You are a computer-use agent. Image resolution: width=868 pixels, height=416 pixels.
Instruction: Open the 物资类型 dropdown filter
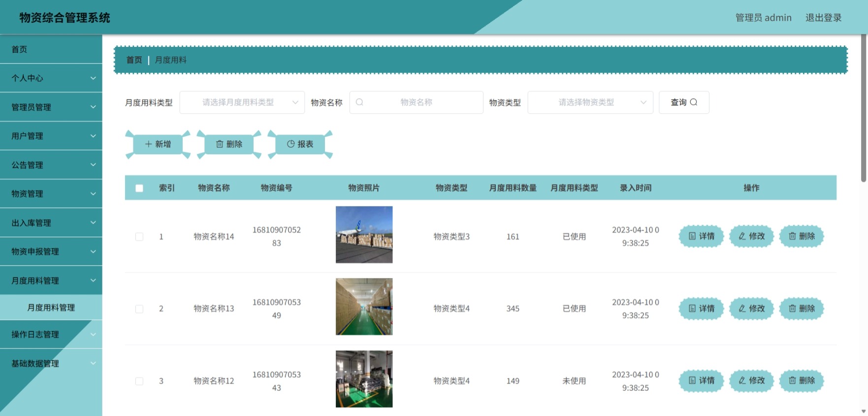tap(590, 102)
